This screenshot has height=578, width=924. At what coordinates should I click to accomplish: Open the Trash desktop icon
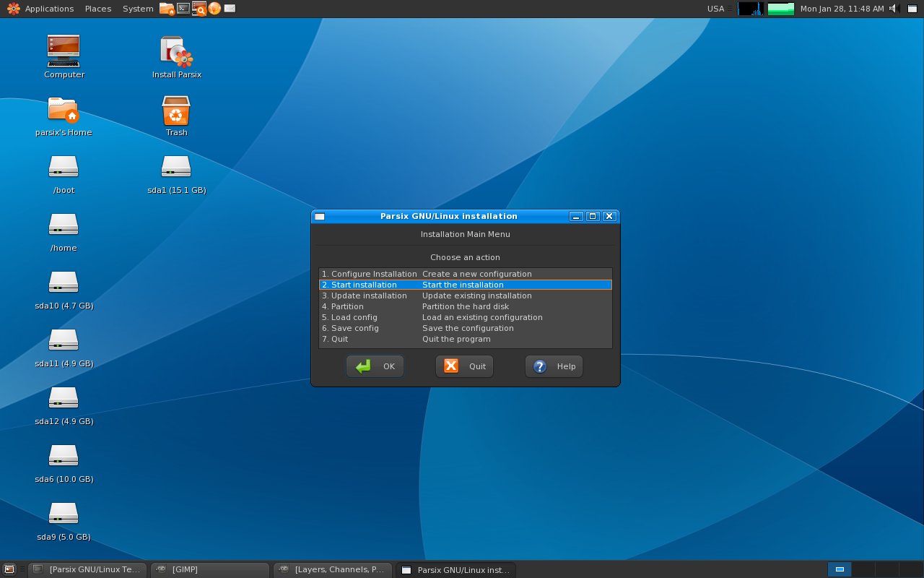pyautogui.click(x=176, y=111)
